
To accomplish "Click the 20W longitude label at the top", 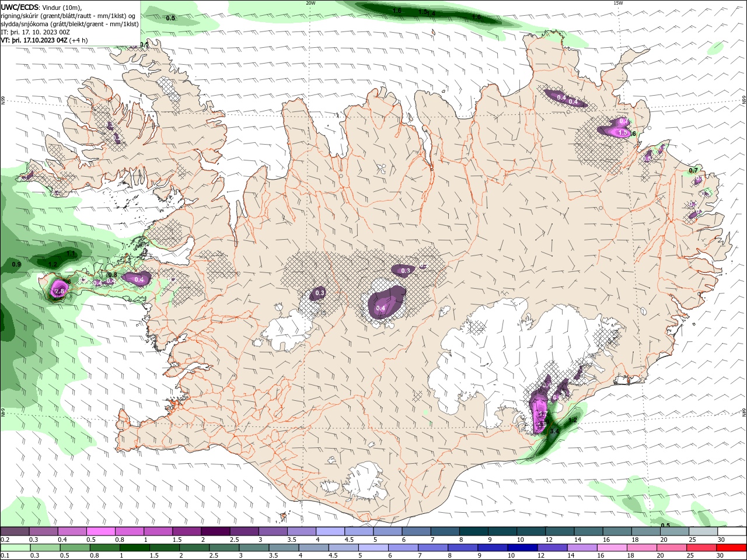I will click(x=310, y=3).
